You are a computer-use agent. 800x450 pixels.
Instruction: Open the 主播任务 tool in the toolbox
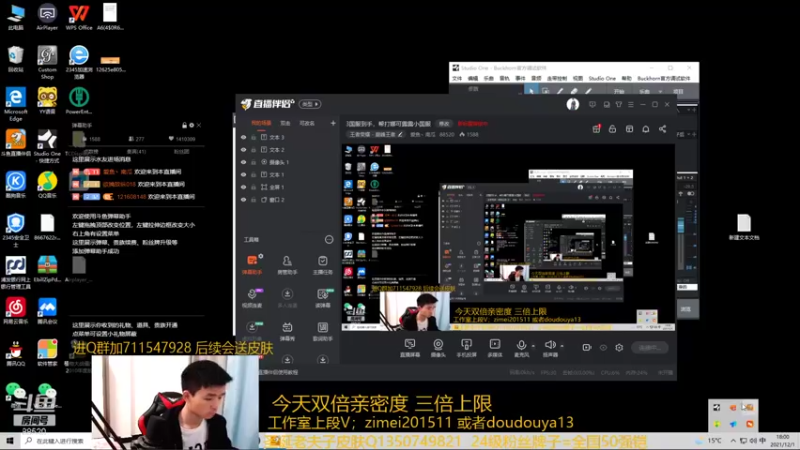pyautogui.click(x=322, y=265)
